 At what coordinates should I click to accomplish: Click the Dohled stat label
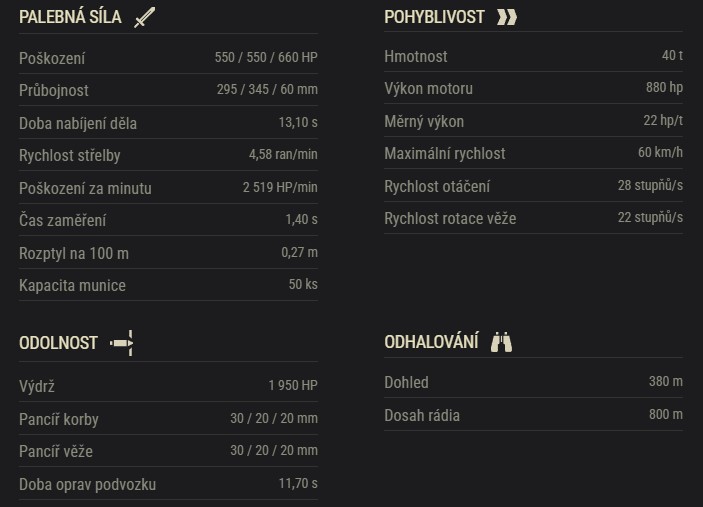(x=406, y=382)
